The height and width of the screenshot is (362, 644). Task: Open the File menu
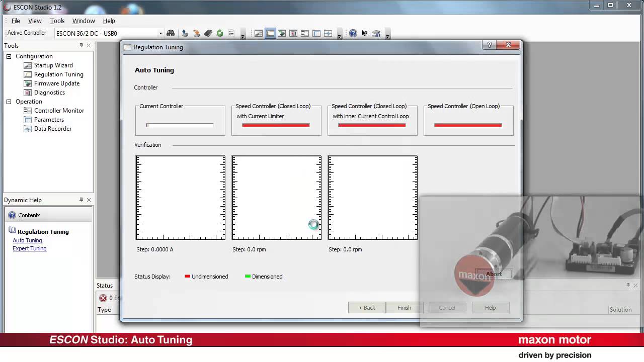pos(16,21)
